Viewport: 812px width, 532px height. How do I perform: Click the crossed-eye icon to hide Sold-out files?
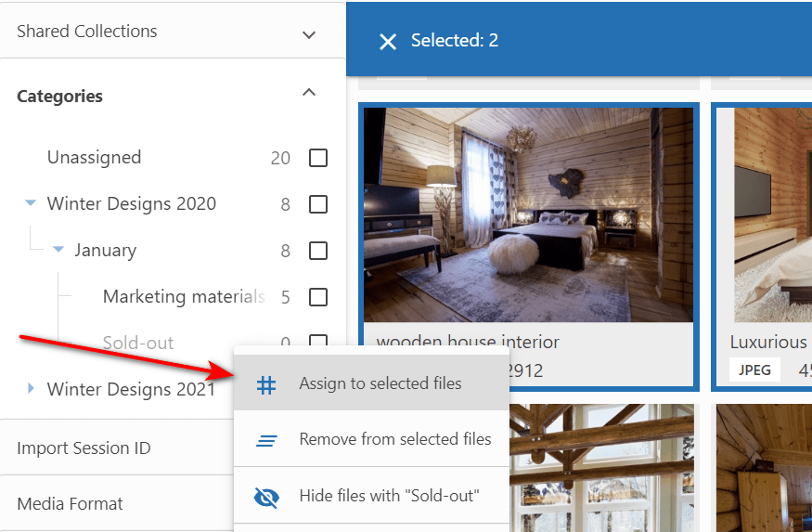pyautogui.click(x=266, y=497)
